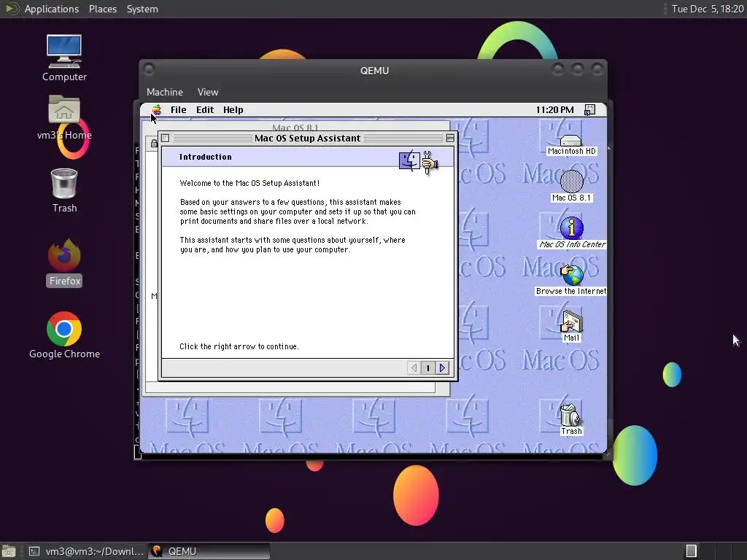The image size is (747, 560).
Task: Click the date and time in top panel
Action: (x=708, y=9)
